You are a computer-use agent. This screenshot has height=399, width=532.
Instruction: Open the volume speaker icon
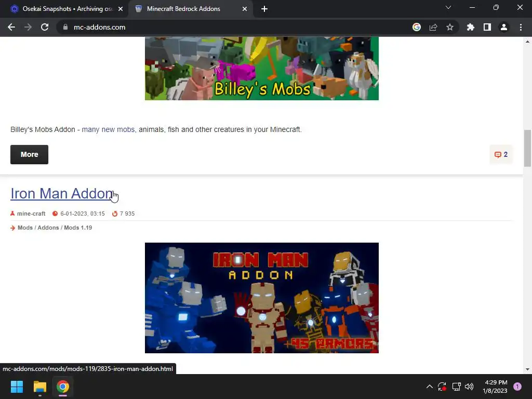[x=469, y=387]
